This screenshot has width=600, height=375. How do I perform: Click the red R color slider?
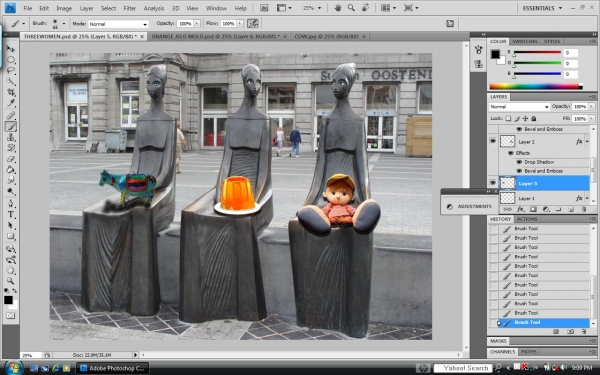tap(537, 52)
